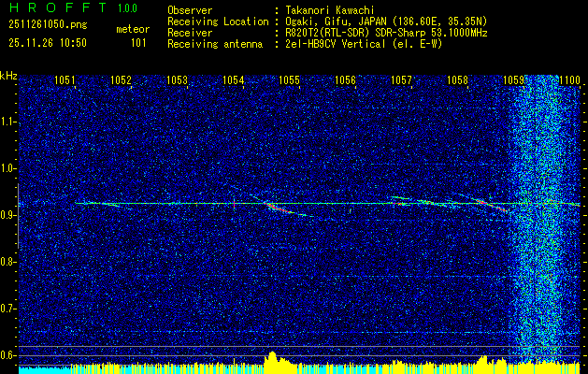Click time marker 1053
The image size is (588, 374).
coord(177,79)
